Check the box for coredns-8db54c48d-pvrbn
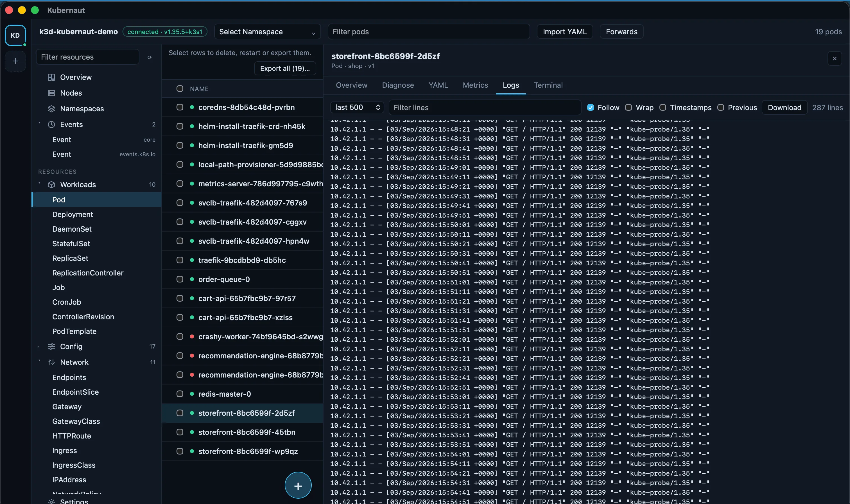 (x=180, y=107)
